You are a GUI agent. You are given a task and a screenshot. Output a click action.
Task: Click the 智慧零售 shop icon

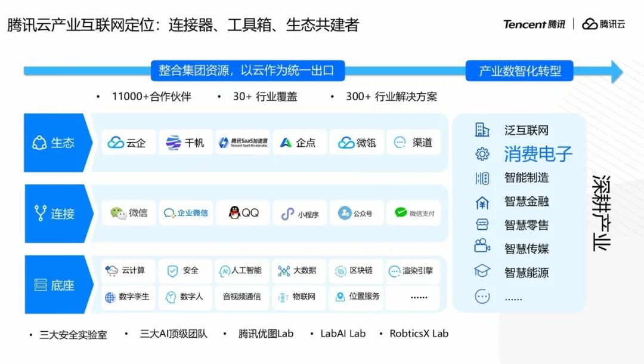click(x=482, y=225)
